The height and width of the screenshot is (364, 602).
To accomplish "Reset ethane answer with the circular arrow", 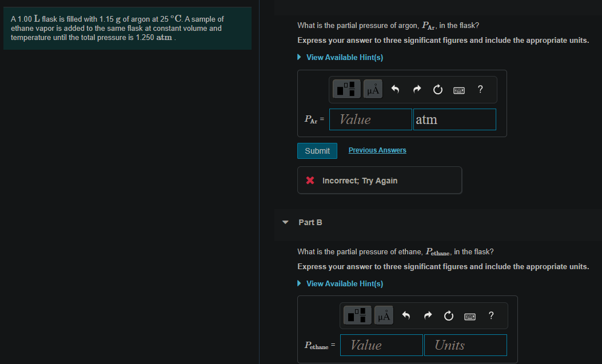I will coord(448,315).
